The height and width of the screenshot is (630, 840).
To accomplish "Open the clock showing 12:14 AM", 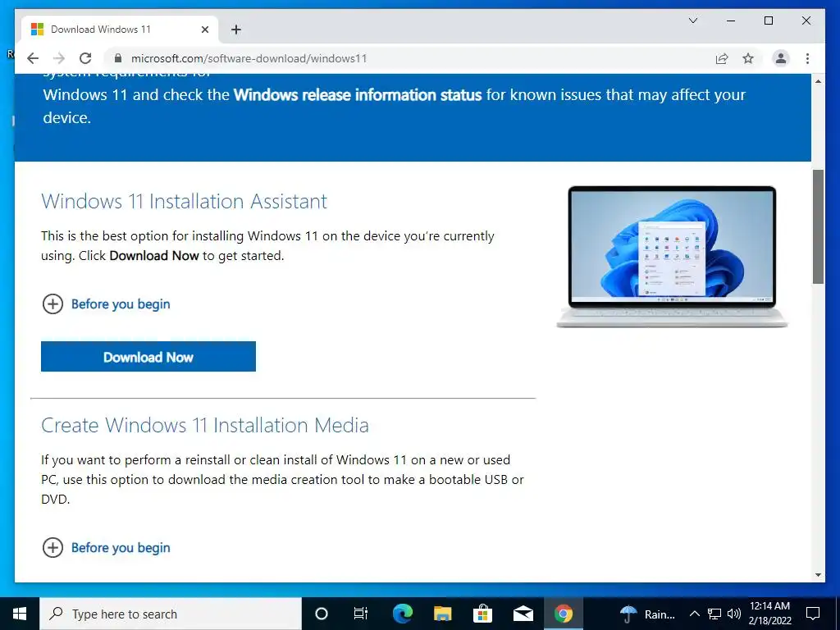I will pos(769,614).
